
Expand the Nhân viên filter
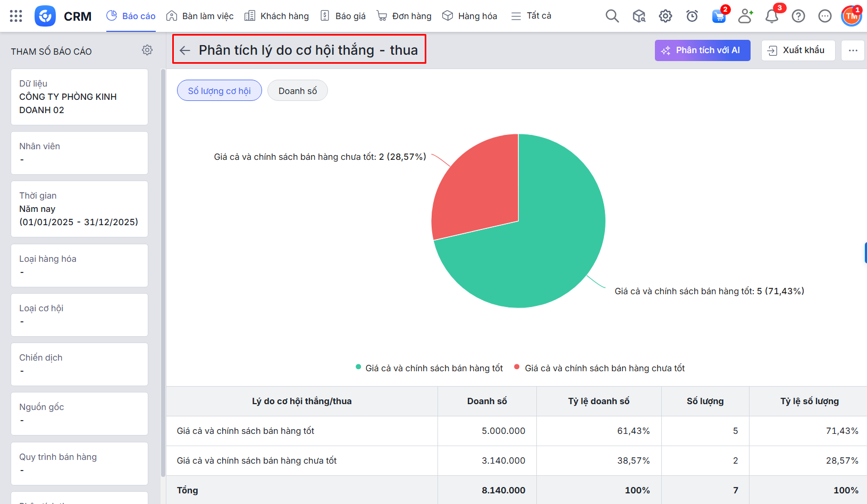(x=79, y=153)
